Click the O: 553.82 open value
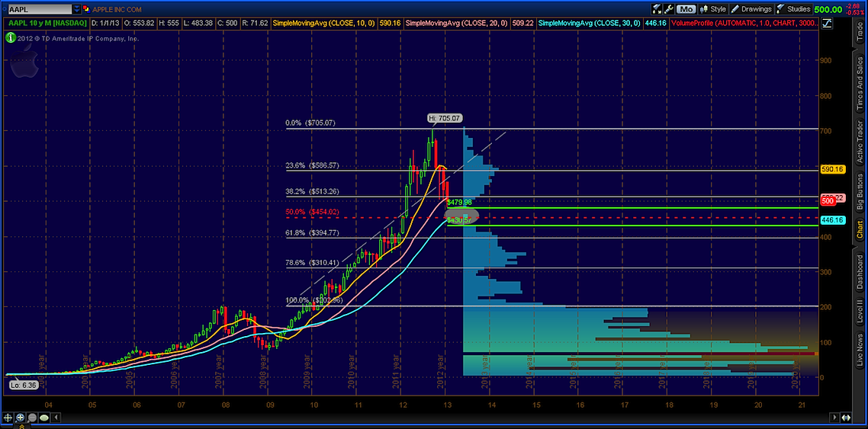 tap(140, 23)
